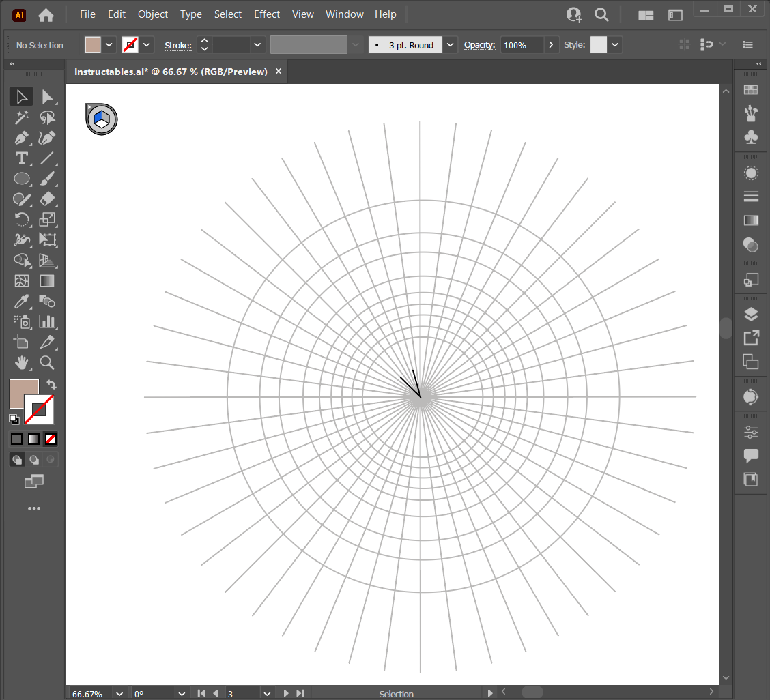Open the Swatches panel icon
The width and height of the screenshot is (770, 700).
click(x=751, y=90)
